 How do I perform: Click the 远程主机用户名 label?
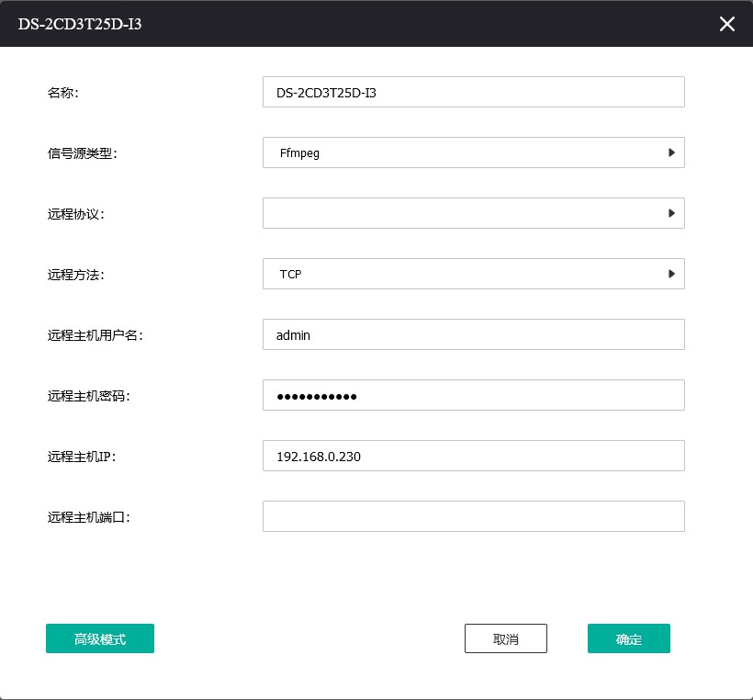pos(96,335)
